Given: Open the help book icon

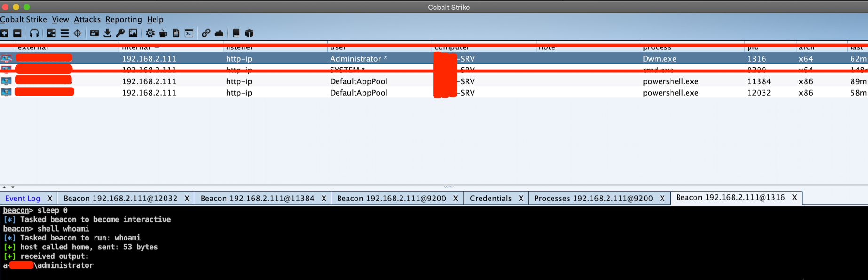Looking at the screenshot, I should [x=236, y=33].
